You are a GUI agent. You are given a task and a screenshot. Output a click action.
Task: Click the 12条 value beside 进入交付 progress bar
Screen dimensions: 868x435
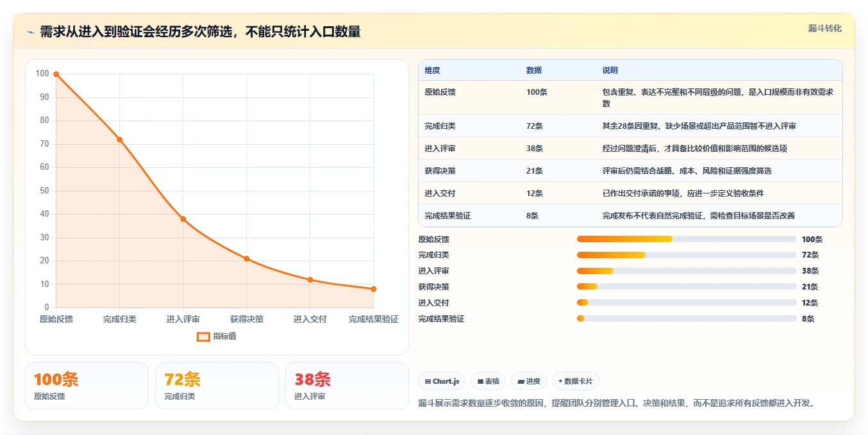[810, 303]
